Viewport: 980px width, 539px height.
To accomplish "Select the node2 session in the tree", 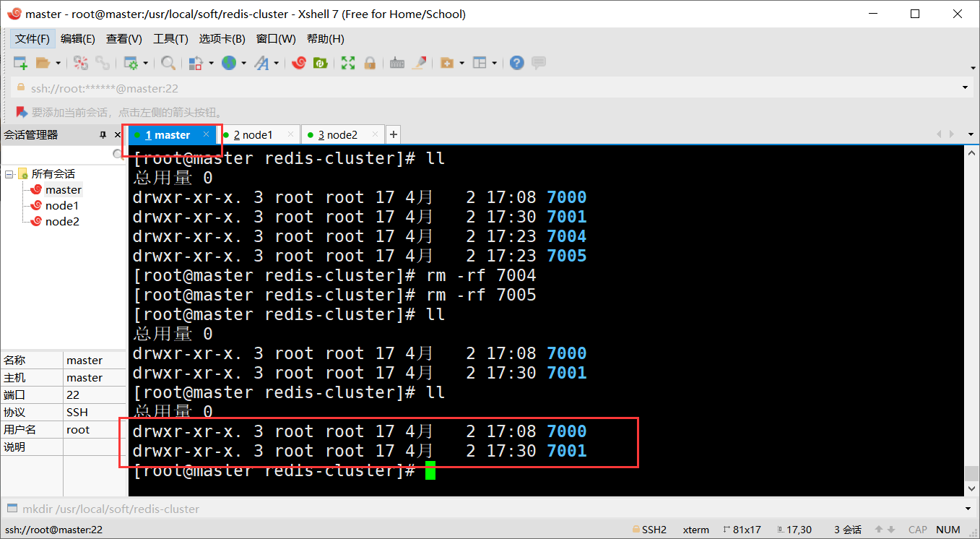I will (x=62, y=222).
